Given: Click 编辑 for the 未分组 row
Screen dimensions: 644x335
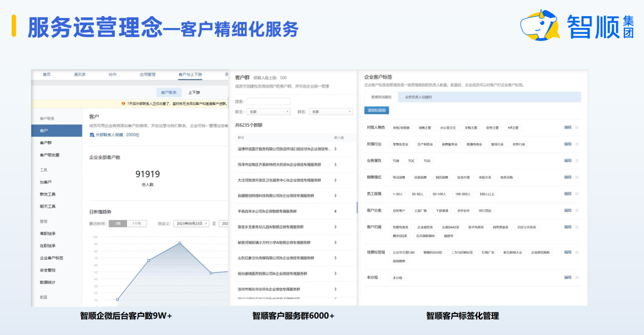Looking at the screenshot, I should pos(568,278).
